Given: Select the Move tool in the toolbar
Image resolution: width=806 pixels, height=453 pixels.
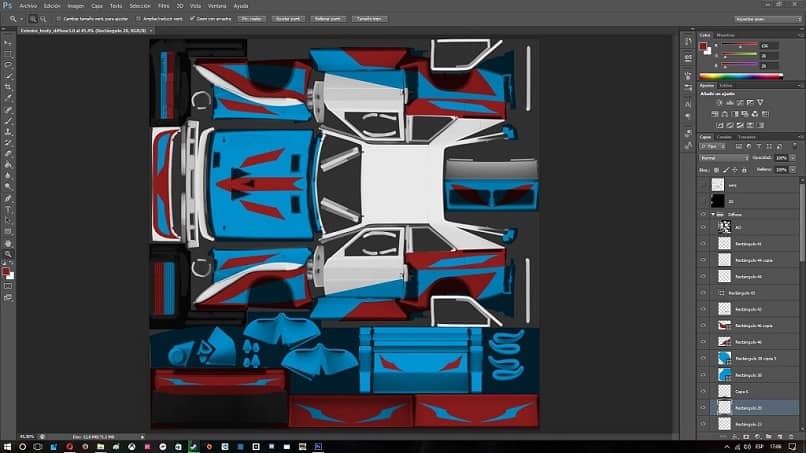Looking at the screenshot, I should pos(8,43).
